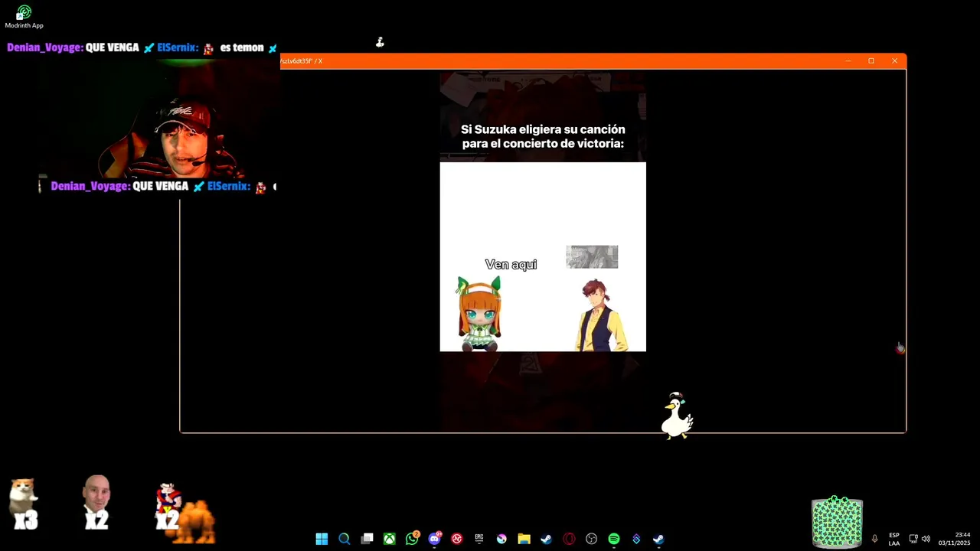Open Task View from the taskbar
The height and width of the screenshot is (551, 980).
(x=367, y=539)
